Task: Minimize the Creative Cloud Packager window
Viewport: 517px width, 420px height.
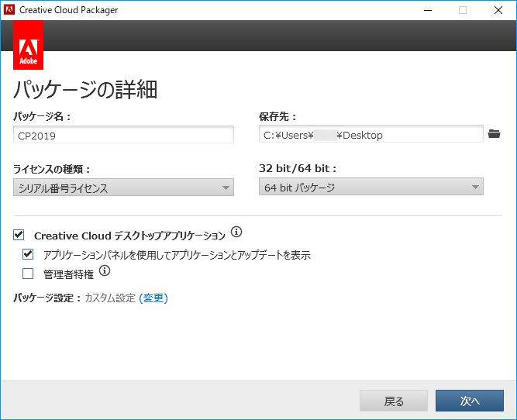Action: [x=428, y=10]
